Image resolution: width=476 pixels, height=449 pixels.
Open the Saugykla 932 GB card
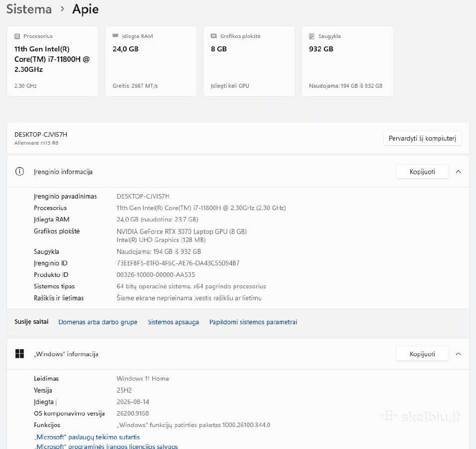(347, 61)
